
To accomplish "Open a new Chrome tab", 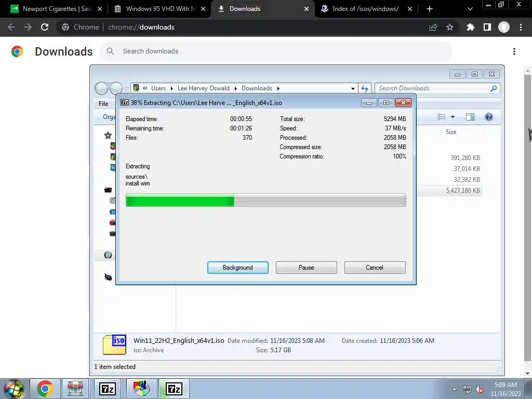I will [430, 9].
